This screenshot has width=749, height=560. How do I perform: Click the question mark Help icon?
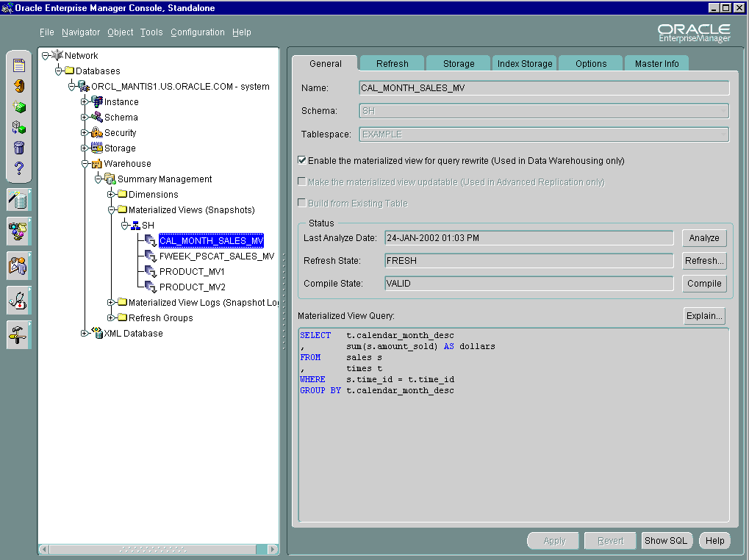pyautogui.click(x=19, y=169)
